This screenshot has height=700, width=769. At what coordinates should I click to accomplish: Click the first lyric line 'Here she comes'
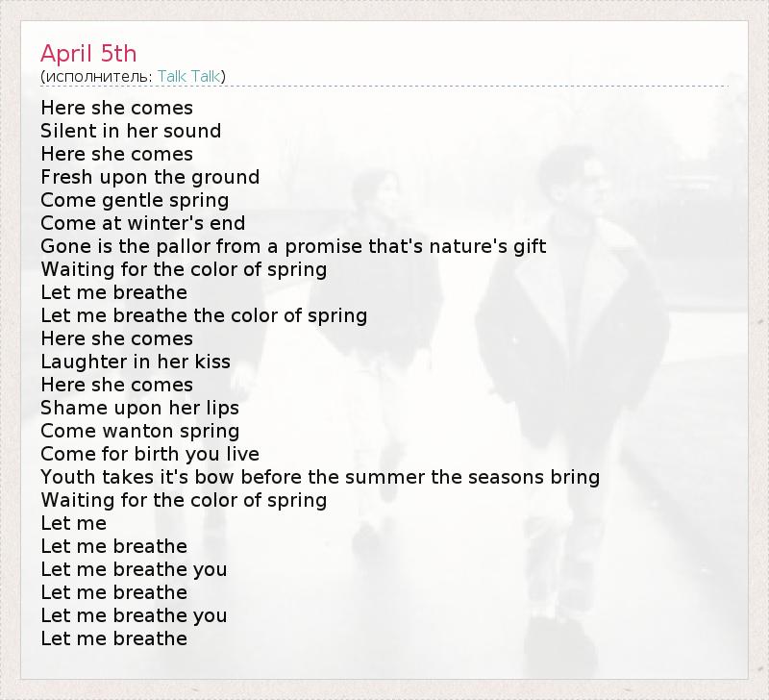click(116, 108)
